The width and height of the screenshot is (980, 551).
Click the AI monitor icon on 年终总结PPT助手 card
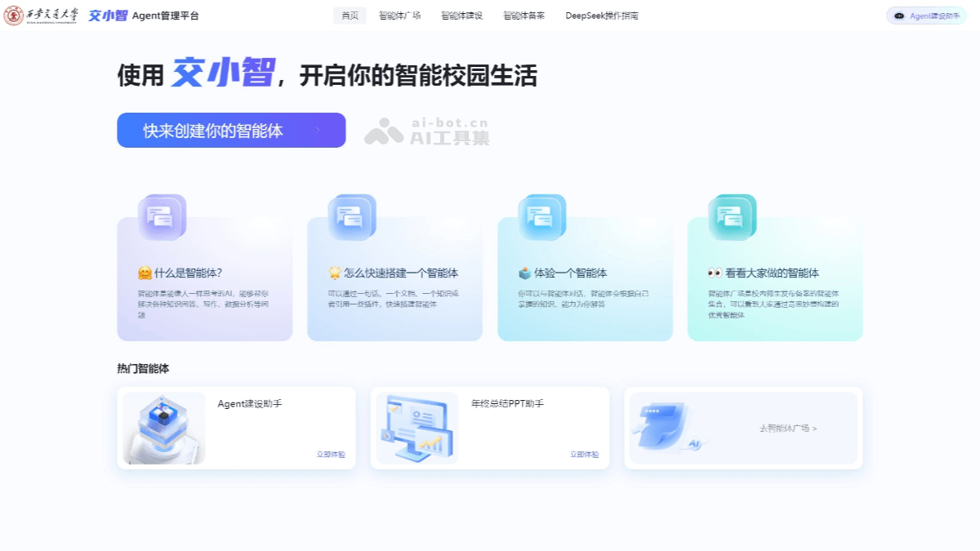416,427
